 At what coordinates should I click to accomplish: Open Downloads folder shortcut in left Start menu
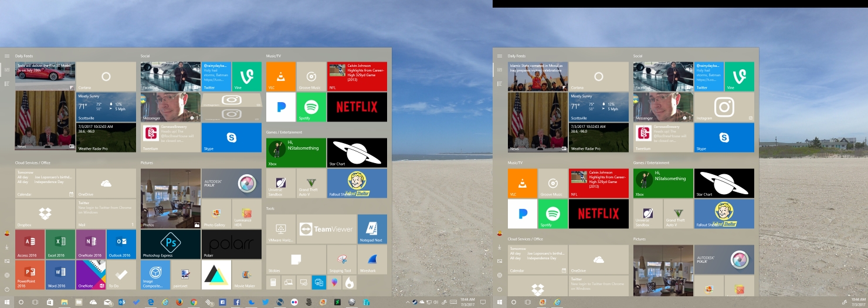[x=7, y=247]
